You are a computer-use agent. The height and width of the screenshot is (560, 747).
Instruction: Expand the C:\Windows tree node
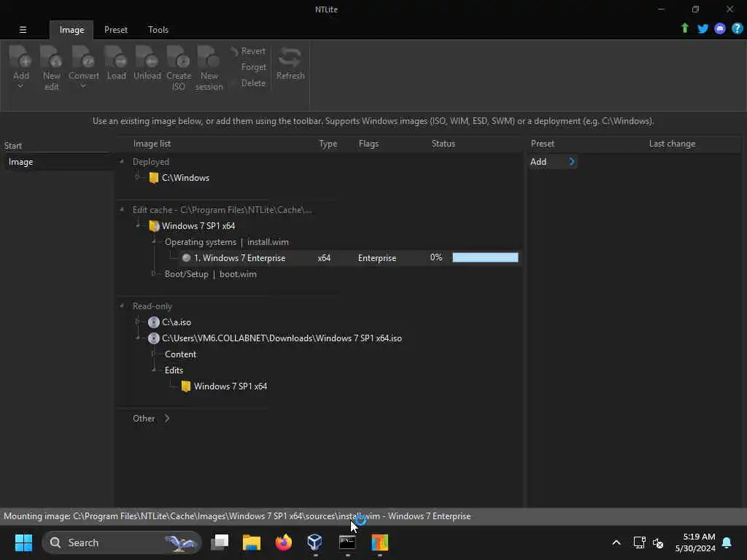coord(138,177)
